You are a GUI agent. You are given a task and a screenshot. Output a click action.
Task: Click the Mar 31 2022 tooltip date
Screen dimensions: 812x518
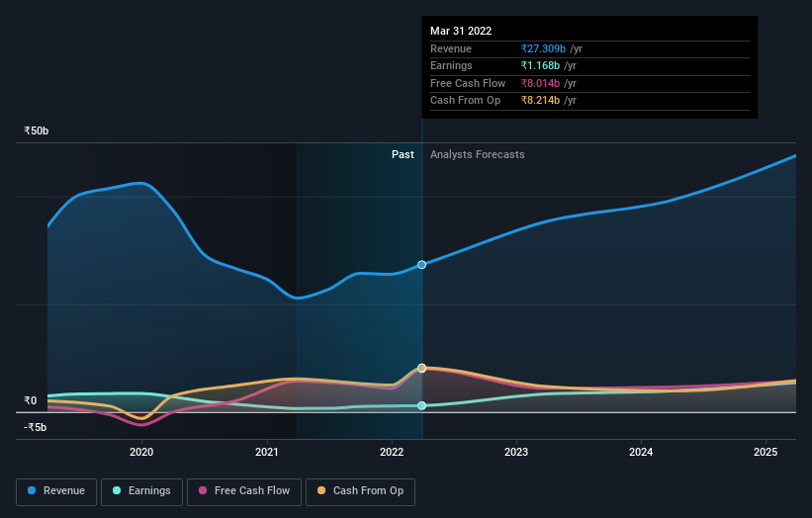(x=461, y=31)
